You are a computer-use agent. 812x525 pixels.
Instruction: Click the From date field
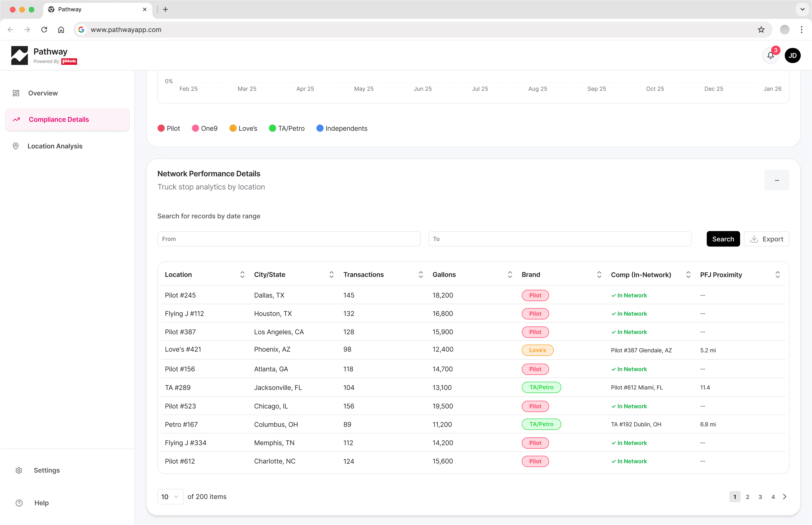[289, 239]
